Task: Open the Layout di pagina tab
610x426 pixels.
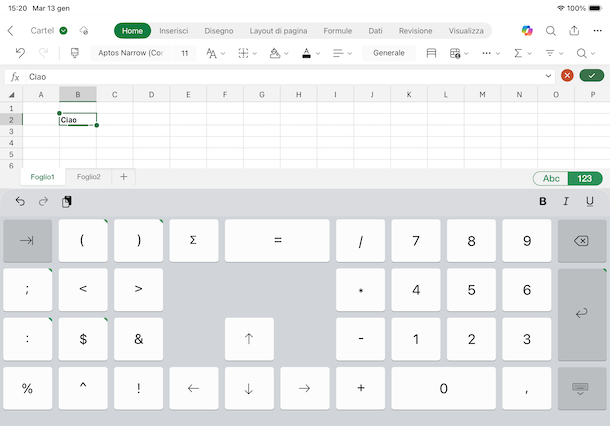Action: point(278,31)
